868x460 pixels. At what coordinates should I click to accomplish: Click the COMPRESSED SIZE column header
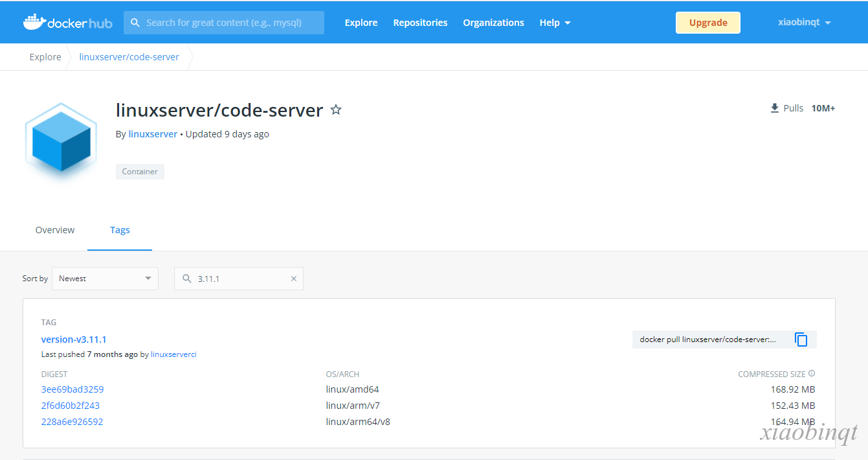[x=772, y=374]
